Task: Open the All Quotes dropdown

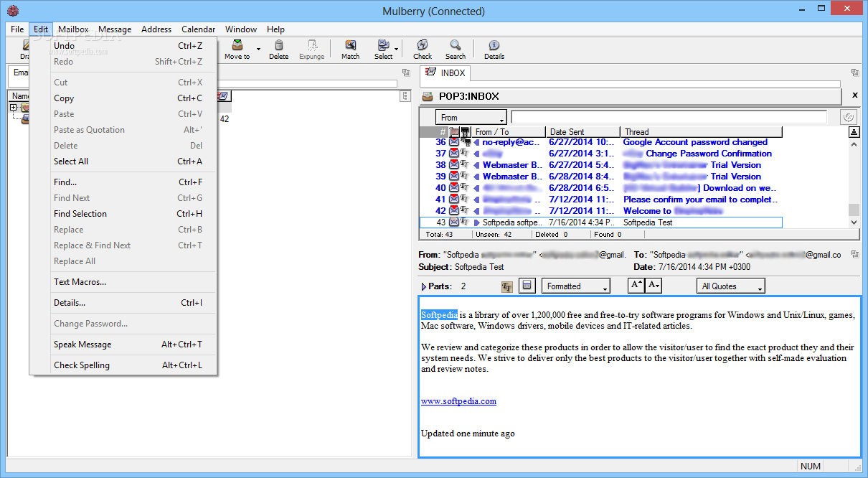Action: pyautogui.click(x=731, y=286)
